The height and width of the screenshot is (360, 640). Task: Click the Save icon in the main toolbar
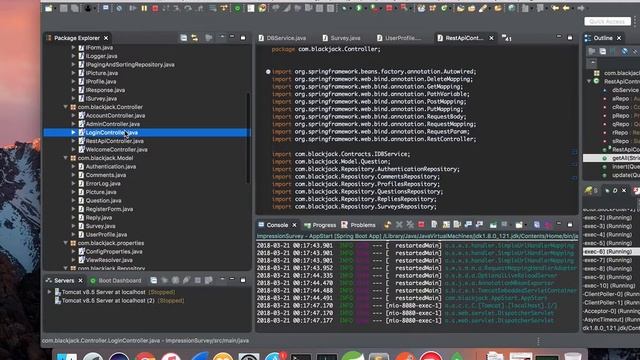coord(64,8)
